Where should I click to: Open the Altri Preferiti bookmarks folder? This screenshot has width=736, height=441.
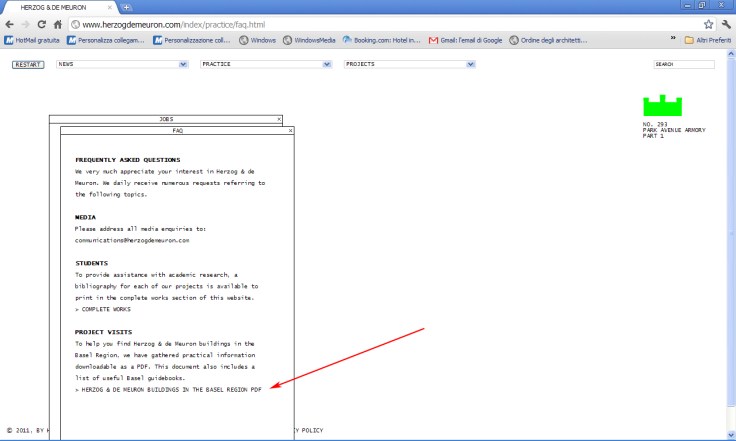(708, 41)
